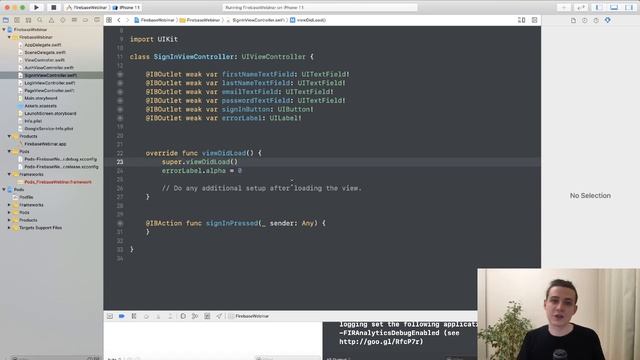The image size is (640, 360).
Task: Click line 23 in the gutter
Action: pyautogui.click(x=120, y=162)
